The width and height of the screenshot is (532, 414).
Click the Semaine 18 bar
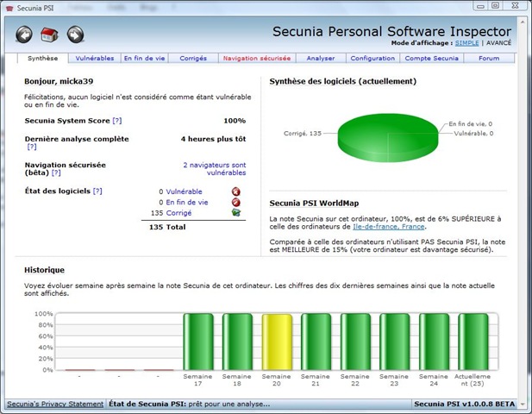pos(237,342)
